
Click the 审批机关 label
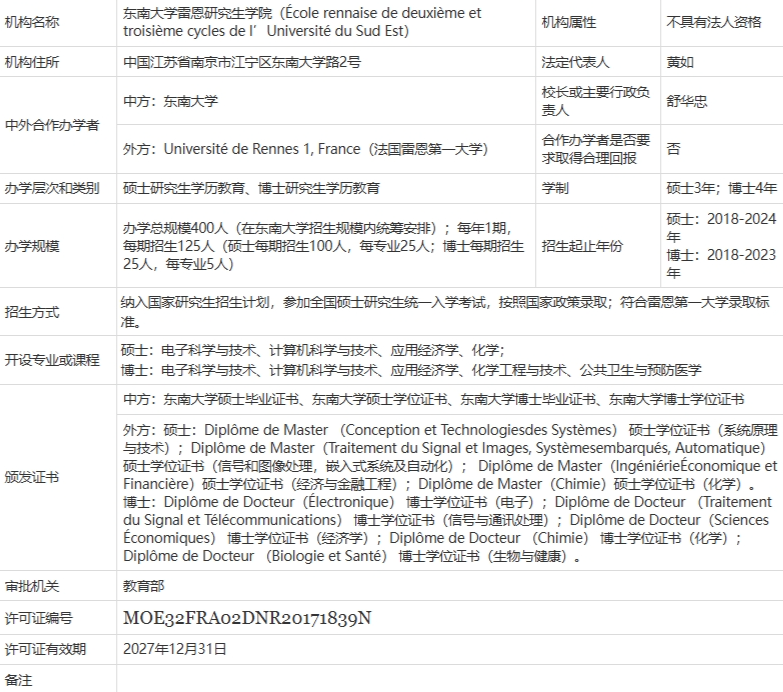pos(32,586)
